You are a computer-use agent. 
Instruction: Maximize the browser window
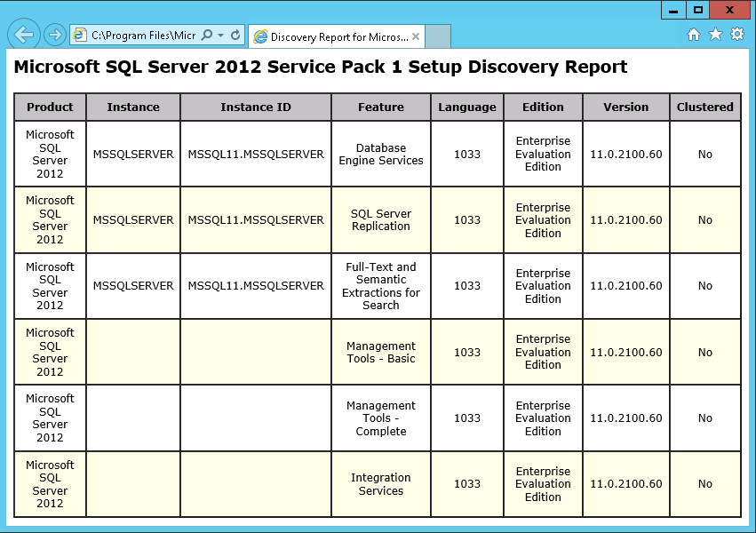point(697,11)
